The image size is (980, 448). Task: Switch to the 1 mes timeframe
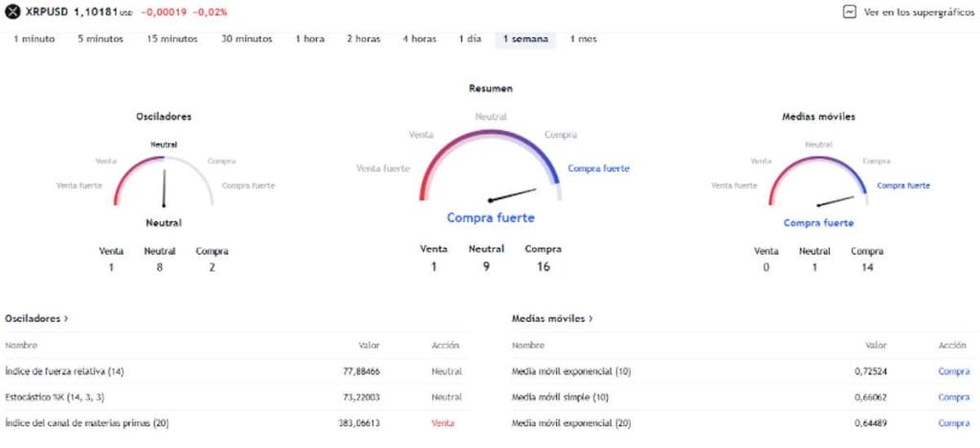coord(583,38)
